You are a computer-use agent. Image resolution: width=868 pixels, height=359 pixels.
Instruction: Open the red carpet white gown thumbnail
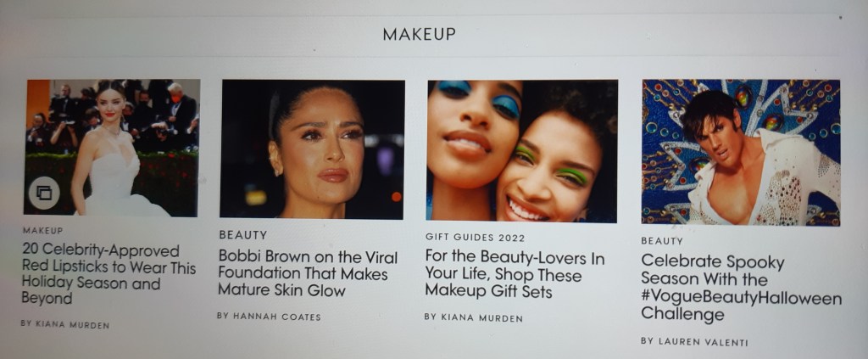(111, 148)
